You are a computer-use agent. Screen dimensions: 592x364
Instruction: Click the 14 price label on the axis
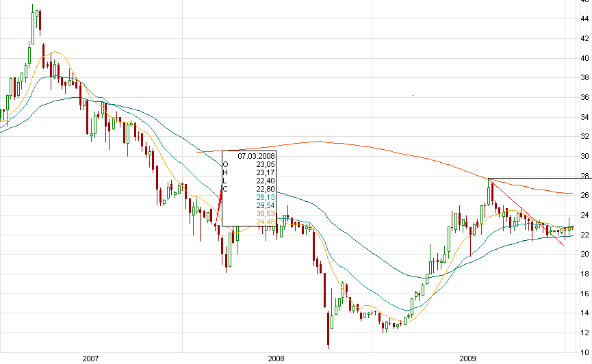point(585,313)
